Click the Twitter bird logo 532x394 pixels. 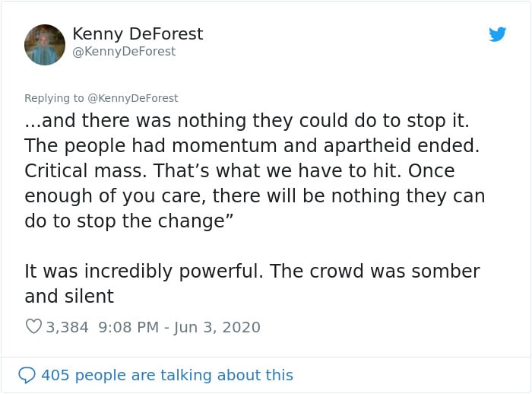click(497, 34)
